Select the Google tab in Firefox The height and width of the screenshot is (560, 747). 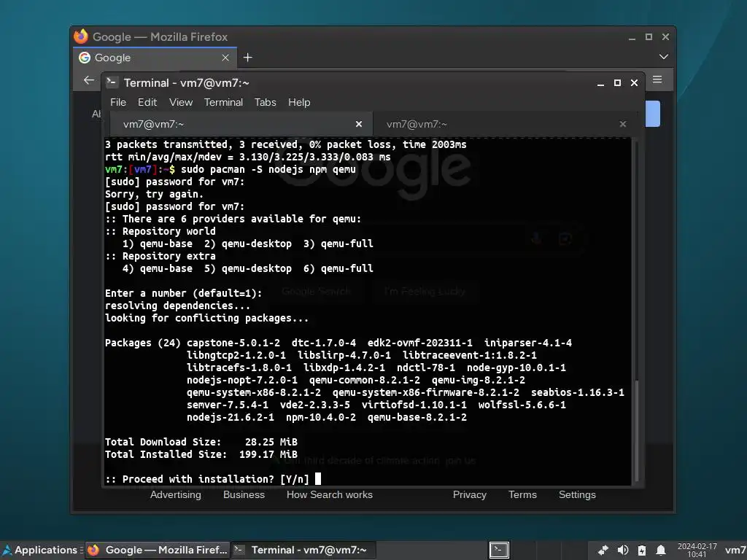[156, 58]
